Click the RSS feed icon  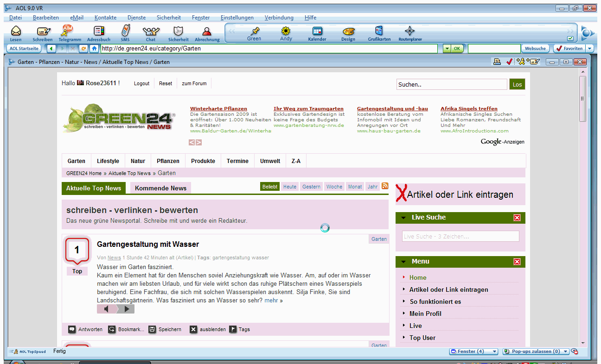pyautogui.click(x=385, y=186)
